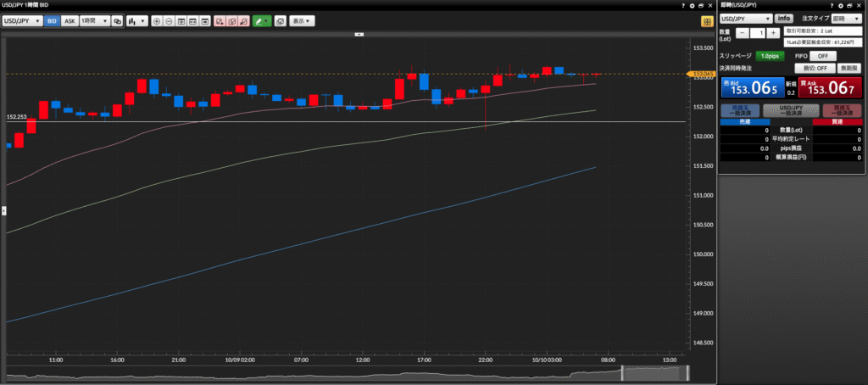Viewport: 868px width, 385px height.
Task: Click the green pen drawing tool
Action: click(262, 20)
